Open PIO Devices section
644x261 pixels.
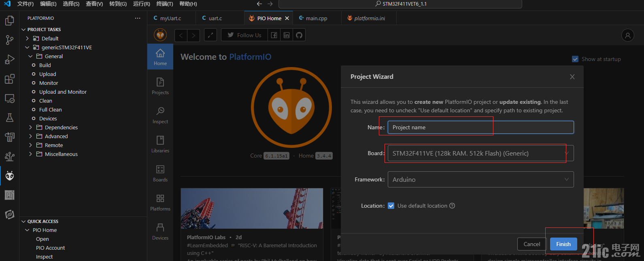160,232
